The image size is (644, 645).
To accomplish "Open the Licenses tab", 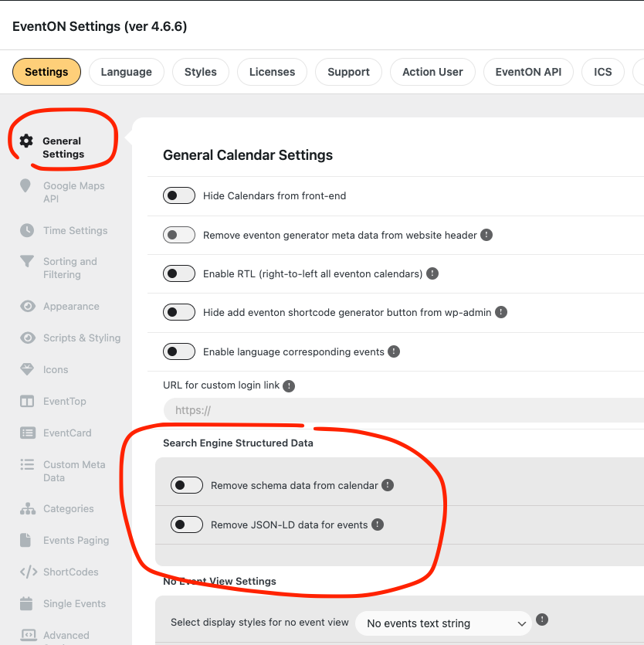I will coord(272,72).
